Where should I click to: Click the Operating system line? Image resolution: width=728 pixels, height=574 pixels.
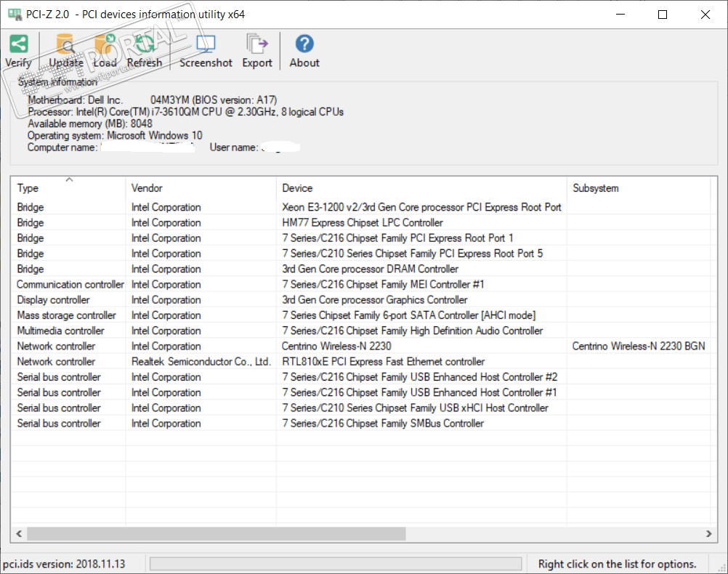[115, 136]
